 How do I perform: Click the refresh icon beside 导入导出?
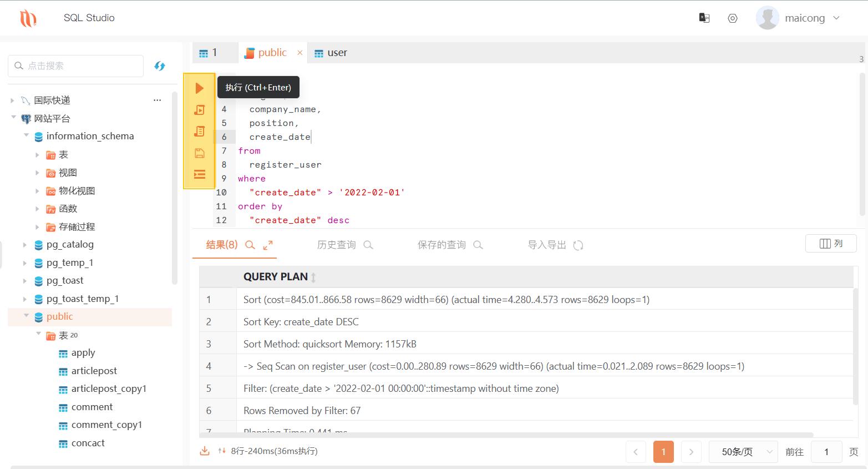click(578, 244)
